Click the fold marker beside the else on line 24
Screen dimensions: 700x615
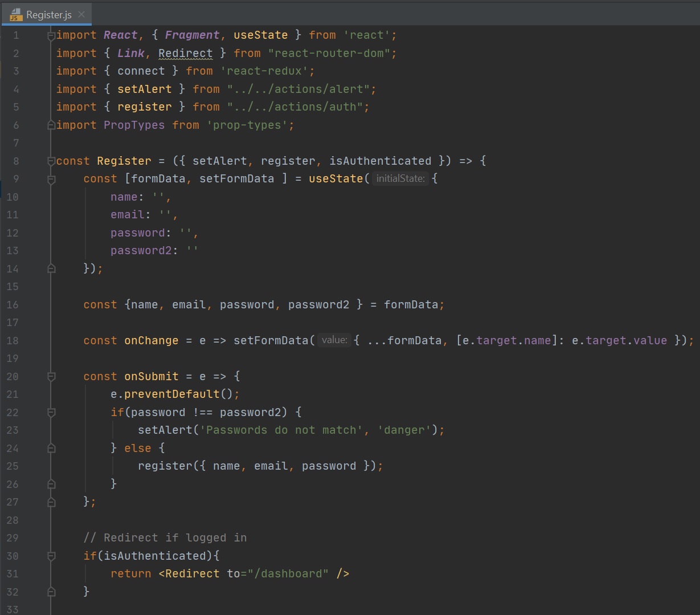coord(51,449)
